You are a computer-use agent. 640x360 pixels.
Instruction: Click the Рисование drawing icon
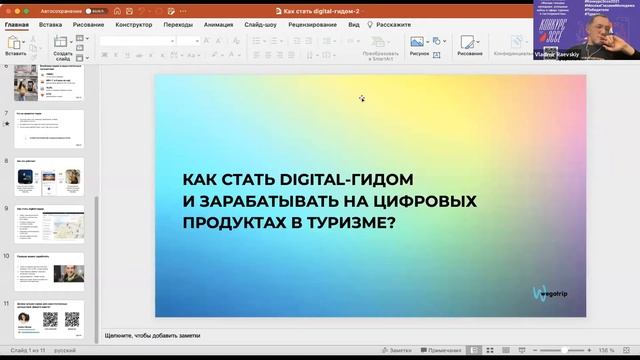tap(467, 42)
